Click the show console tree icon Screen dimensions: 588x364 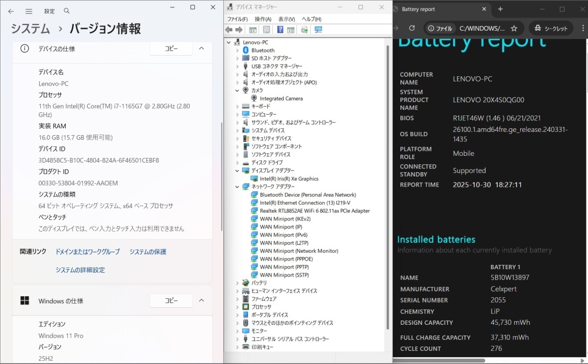pyautogui.click(x=253, y=30)
